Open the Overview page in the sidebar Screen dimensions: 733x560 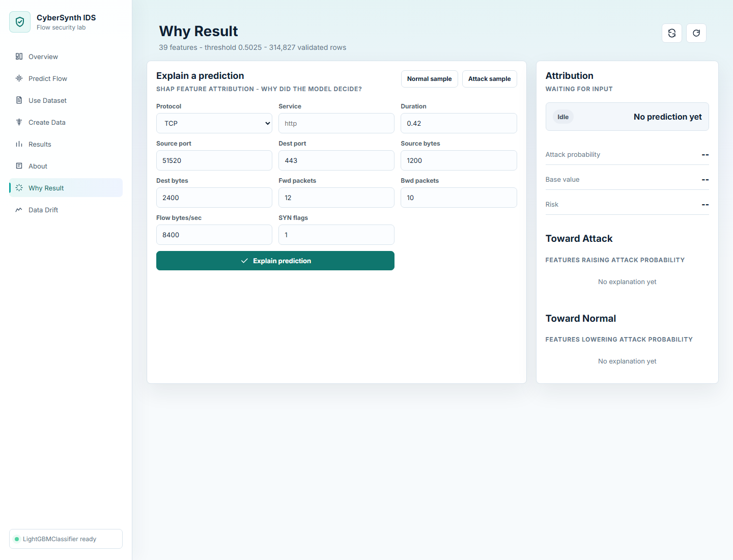pos(66,57)
